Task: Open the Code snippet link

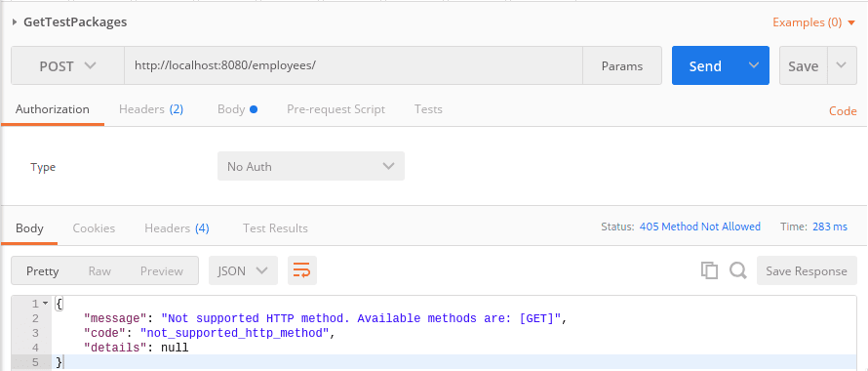Action: [843, 111]
